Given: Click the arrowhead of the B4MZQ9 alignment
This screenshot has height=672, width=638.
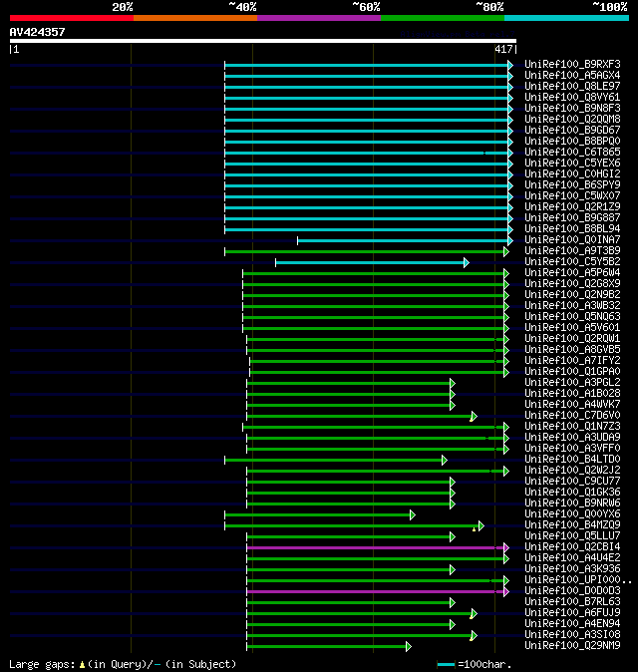Looking at the screenshot, I should click(x=481, y=525).
